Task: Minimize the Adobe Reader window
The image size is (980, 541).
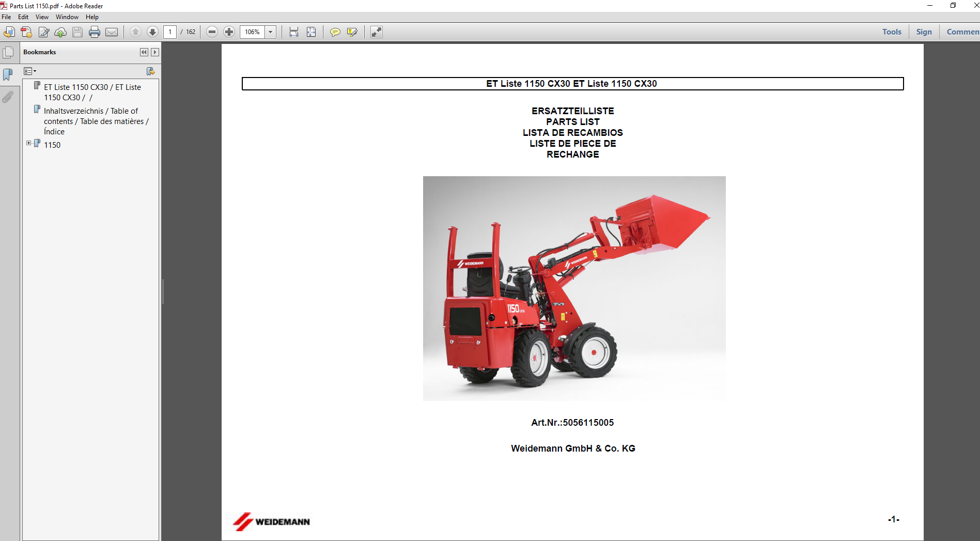Action: tap(930, 6)
